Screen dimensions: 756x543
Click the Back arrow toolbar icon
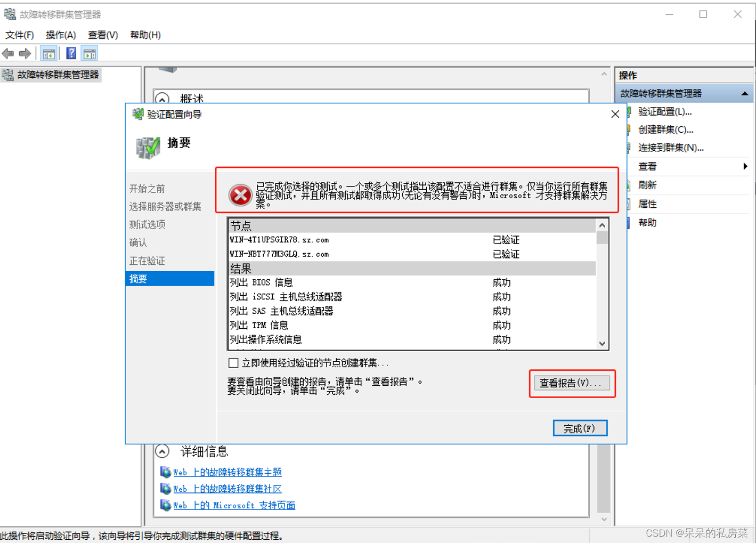8,53
